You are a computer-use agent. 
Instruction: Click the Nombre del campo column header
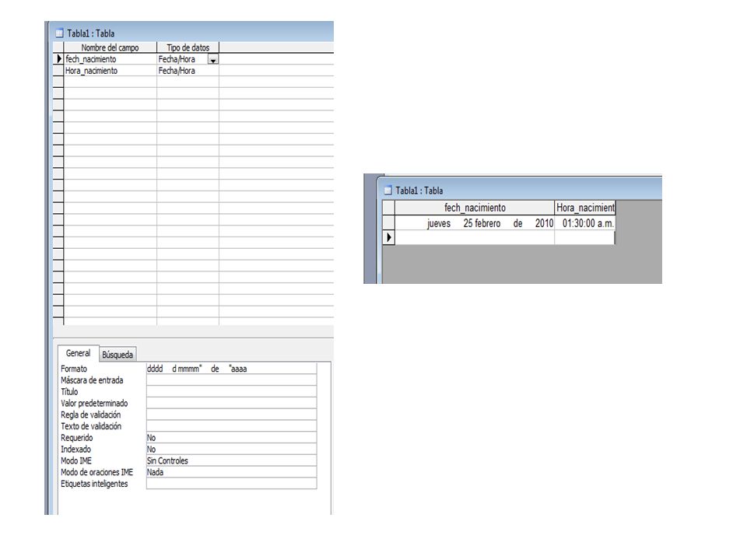click(110, 47)
